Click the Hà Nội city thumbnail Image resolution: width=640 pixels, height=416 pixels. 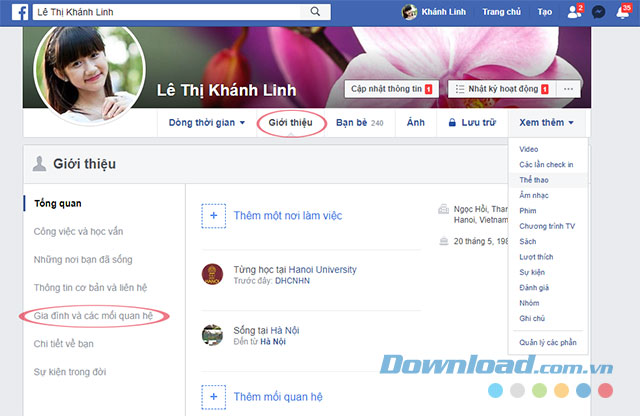[x=212, y=335]
